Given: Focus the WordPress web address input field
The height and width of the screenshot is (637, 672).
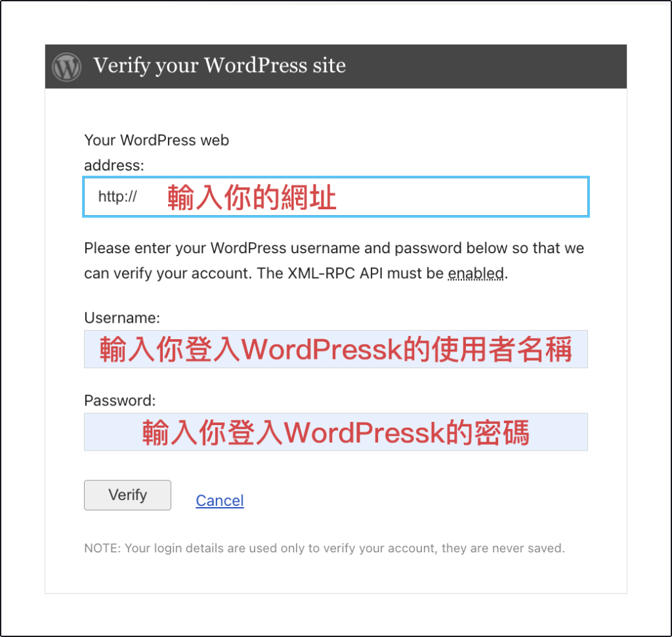Looking at the screenshot, I should click(336, 197).
